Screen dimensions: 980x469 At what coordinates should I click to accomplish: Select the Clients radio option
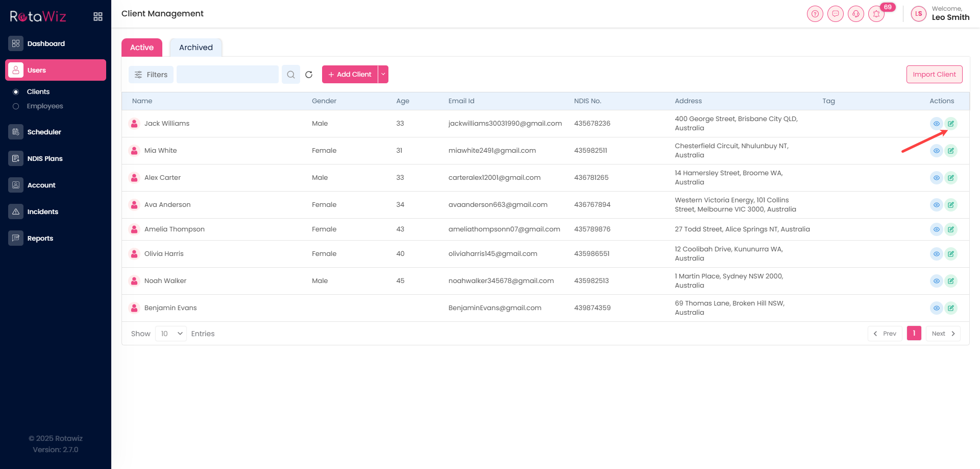16,92
